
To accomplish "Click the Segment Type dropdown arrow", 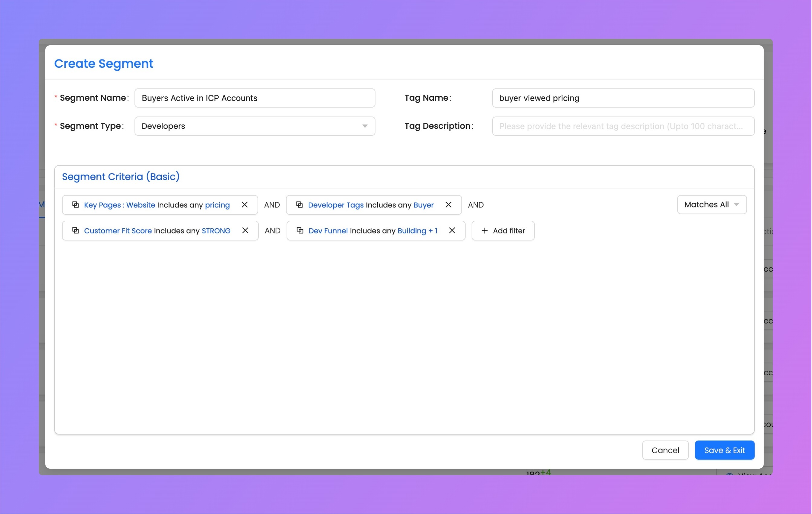I will (365, 126).
